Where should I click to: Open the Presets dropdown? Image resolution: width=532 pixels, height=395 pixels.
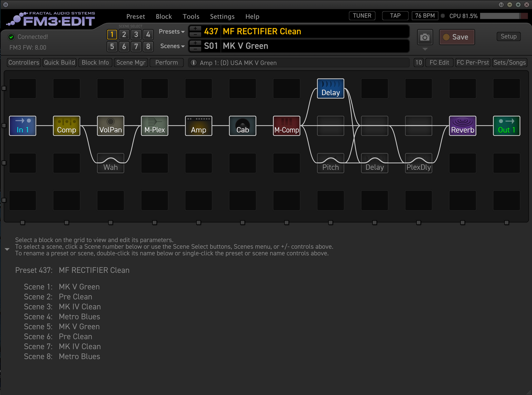pyautogui.click(x=172, y=32)
